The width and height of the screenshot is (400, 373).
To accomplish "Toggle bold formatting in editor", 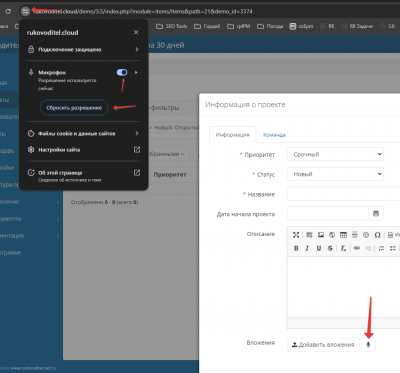I will point(296,248).
